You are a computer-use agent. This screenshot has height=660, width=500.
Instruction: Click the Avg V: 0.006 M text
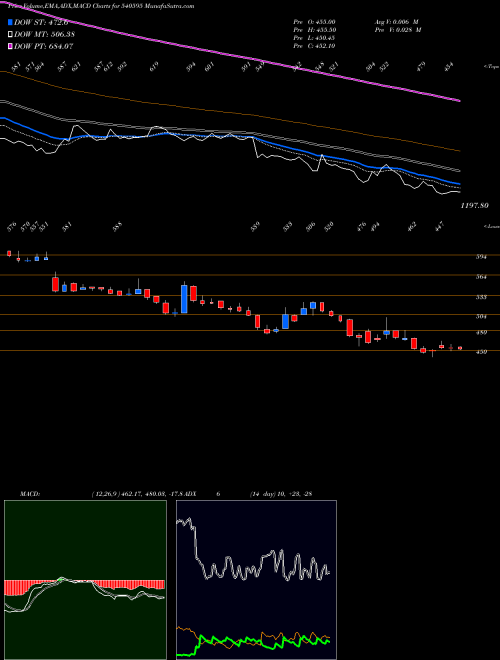(396, 21)
